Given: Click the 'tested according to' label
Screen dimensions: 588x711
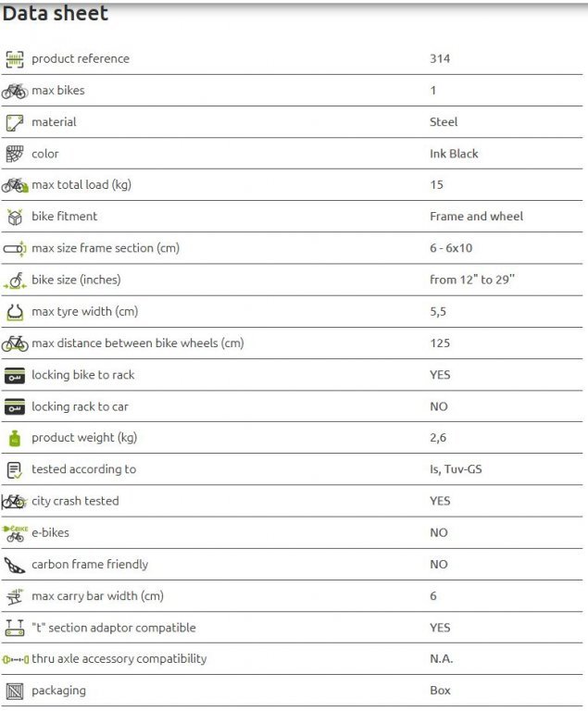Looking at the screenshot, I should pyautogui.click(x=83, y=469).
